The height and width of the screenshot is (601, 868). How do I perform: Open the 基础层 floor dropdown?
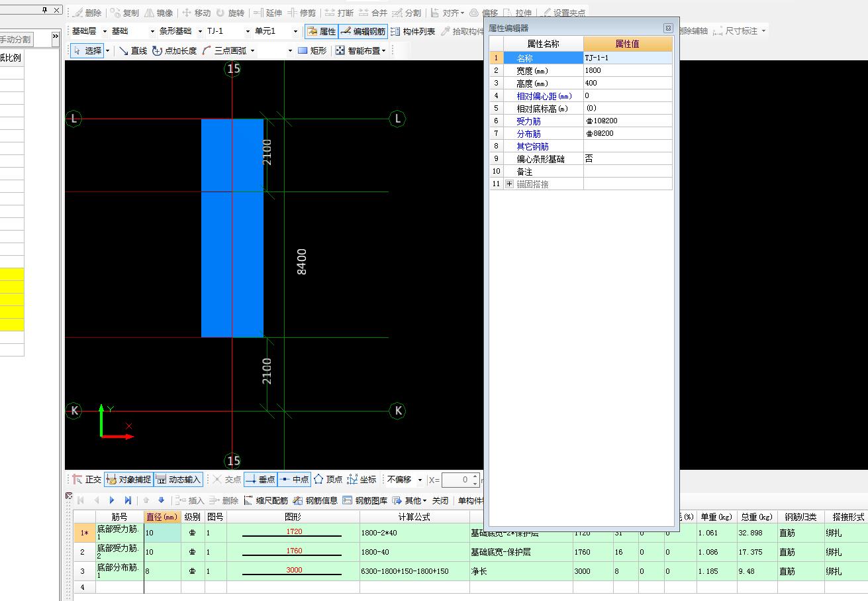click(89, 31)
